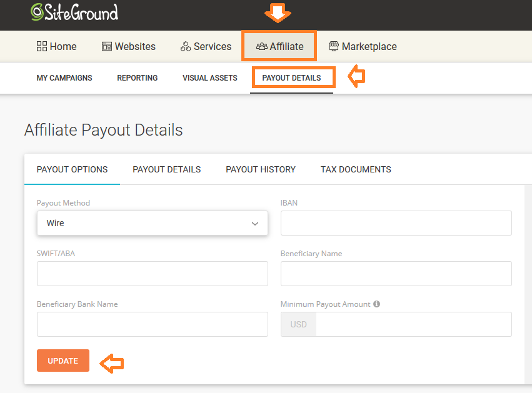Switch to Payout Details card tab
This screenshot has height=393, width=532.
(x=166, y=169)
